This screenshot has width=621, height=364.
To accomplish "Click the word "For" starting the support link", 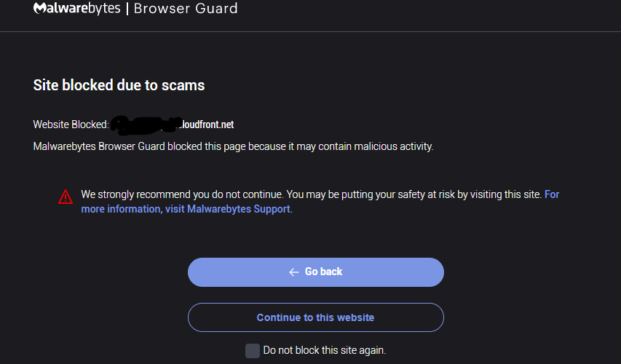I will (552, 194).
